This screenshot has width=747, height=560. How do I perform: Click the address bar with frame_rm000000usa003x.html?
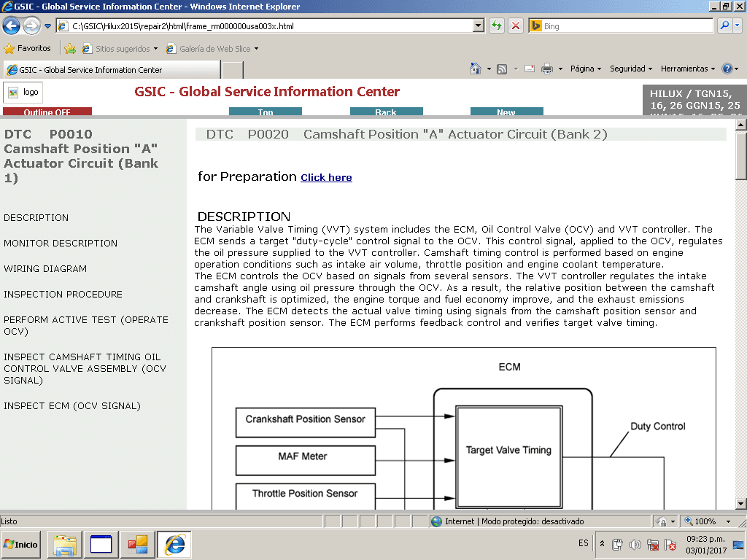pyautogui.click(x=265, y=26)
